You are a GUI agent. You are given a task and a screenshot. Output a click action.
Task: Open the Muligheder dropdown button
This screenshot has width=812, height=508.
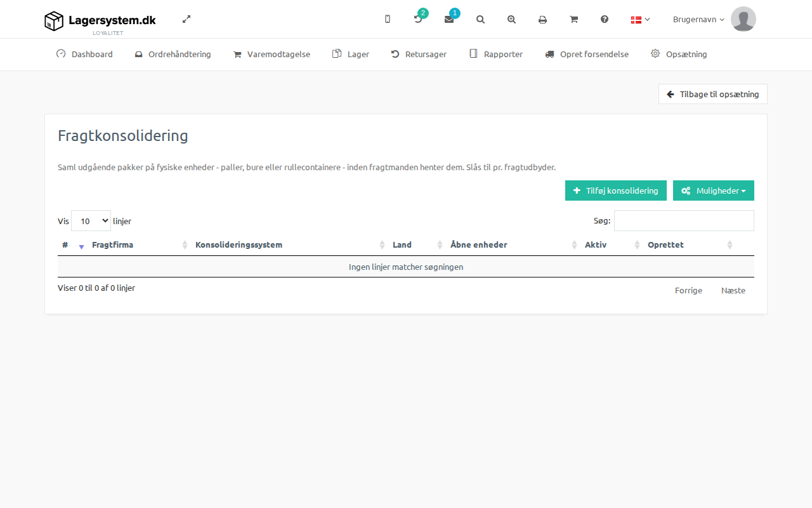(x=714, y=190)
